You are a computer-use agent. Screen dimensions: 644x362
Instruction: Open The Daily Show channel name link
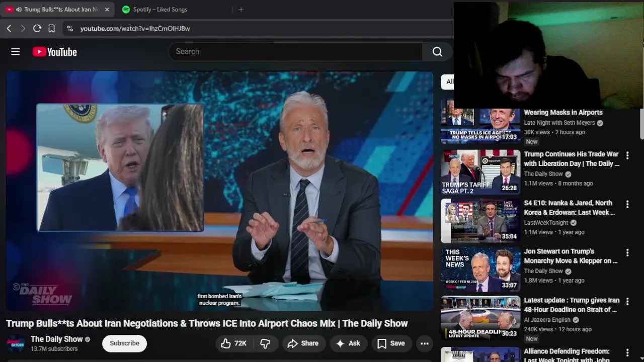coord(56,339)
